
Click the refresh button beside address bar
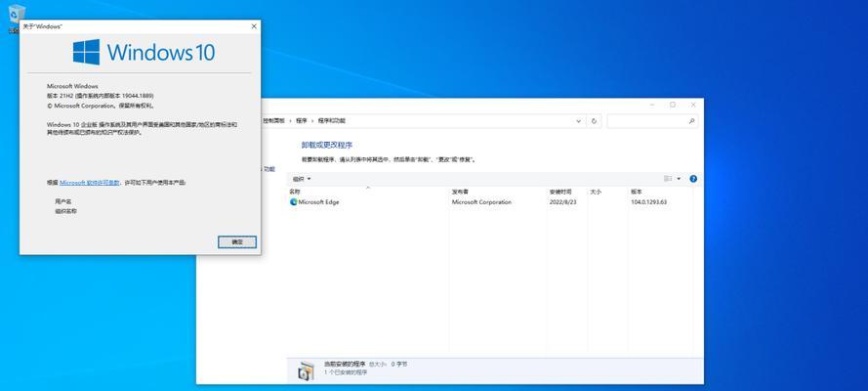594,121
